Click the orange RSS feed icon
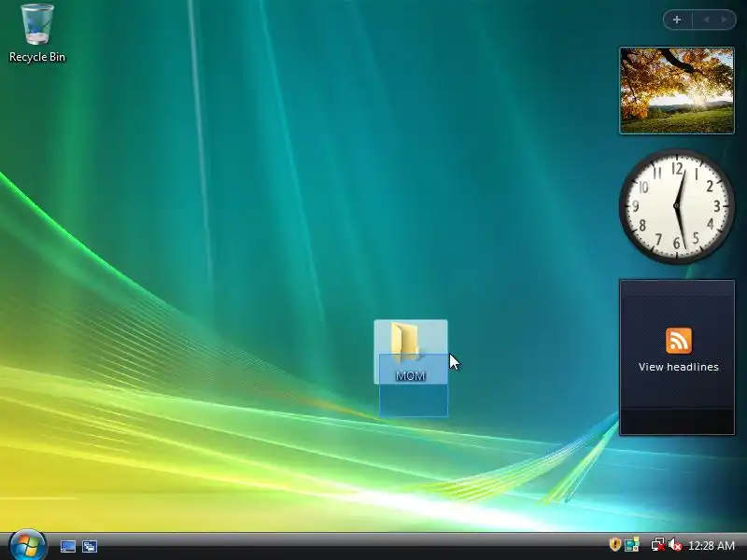 coord(679,341)
